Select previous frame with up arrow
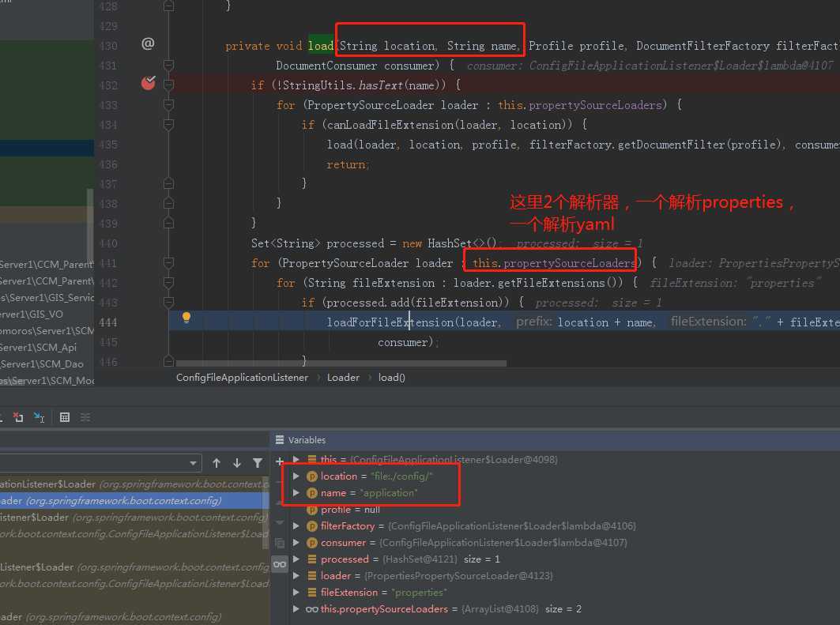840x625 pixels. 217,463
